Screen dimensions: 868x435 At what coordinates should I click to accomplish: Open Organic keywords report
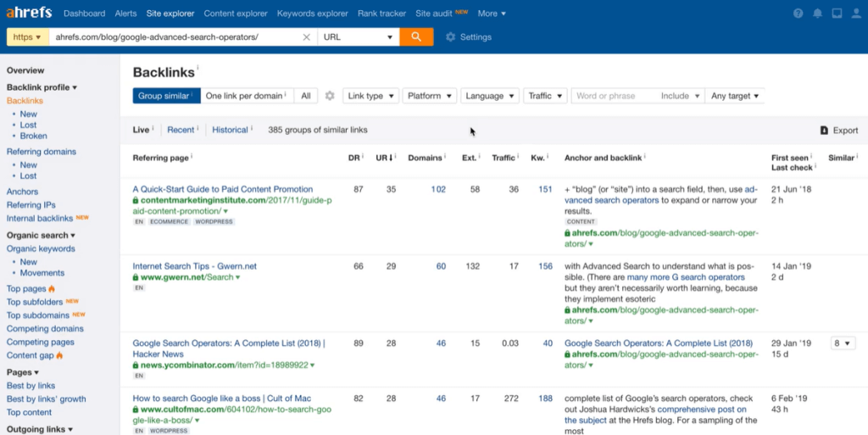click(x=41, y=248)
